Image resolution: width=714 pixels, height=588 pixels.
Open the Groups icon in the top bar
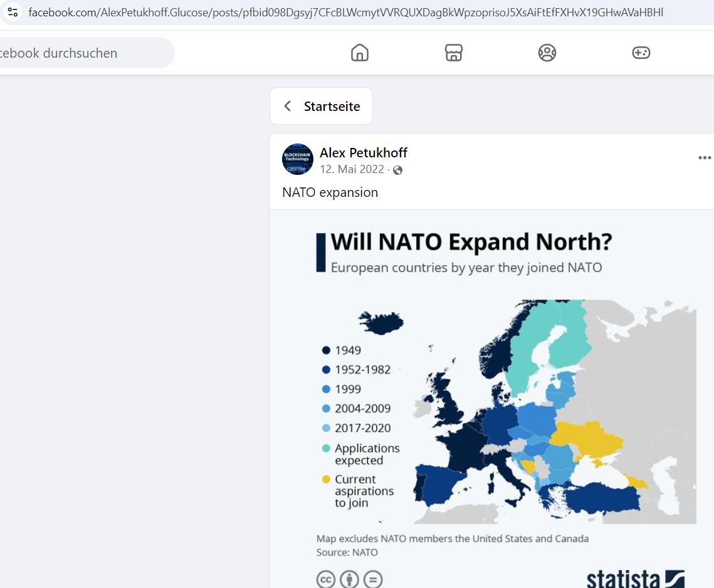[x=547, y=53]
